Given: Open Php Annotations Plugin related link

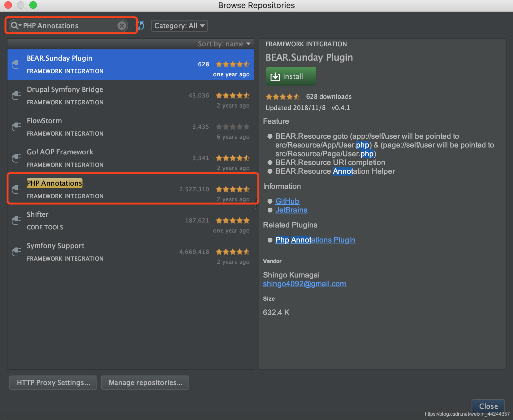Looking at the screenshot, I should click(315, 240).
